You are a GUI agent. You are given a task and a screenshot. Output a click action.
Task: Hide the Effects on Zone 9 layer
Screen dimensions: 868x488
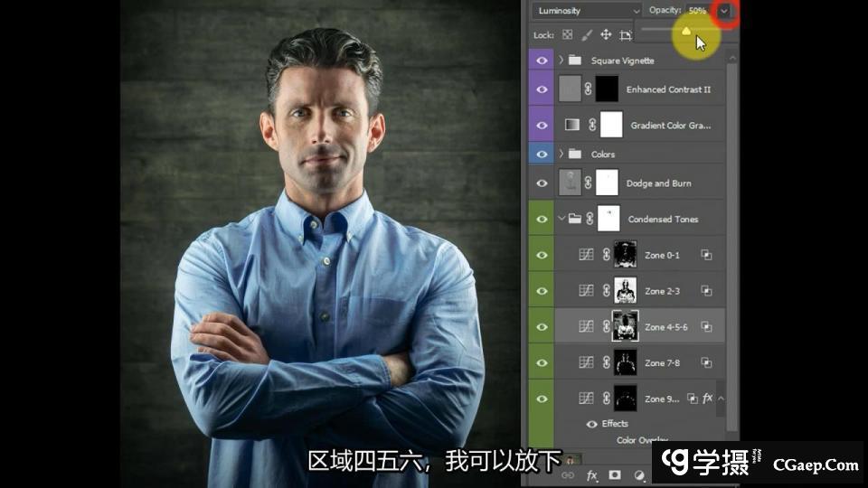[x=591, y=424]
